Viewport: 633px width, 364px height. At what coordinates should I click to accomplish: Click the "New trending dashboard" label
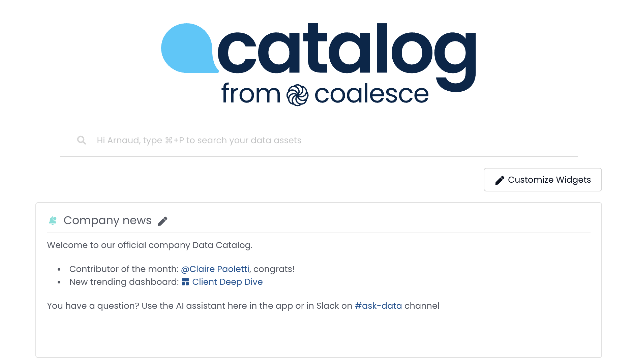click(124, 282)
